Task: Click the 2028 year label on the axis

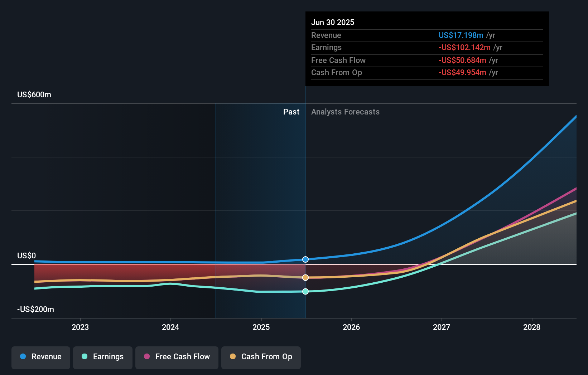Action: pos(532,327)
